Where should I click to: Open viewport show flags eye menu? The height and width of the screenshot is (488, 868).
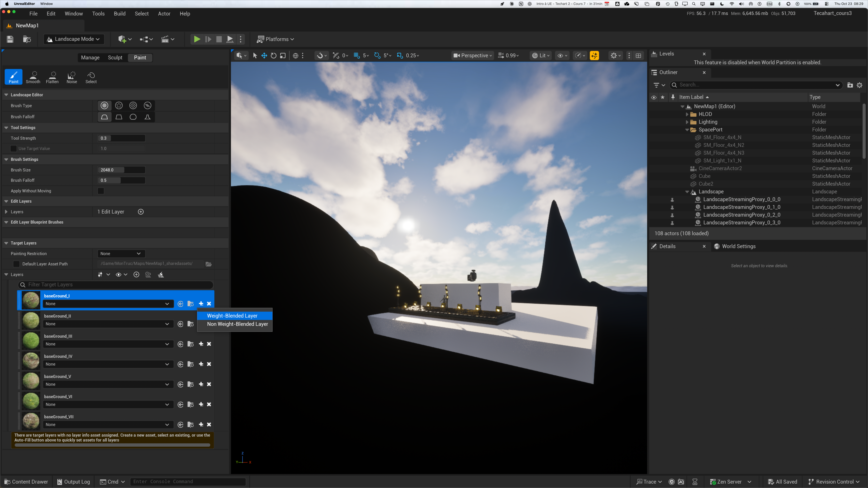point(562,56)
